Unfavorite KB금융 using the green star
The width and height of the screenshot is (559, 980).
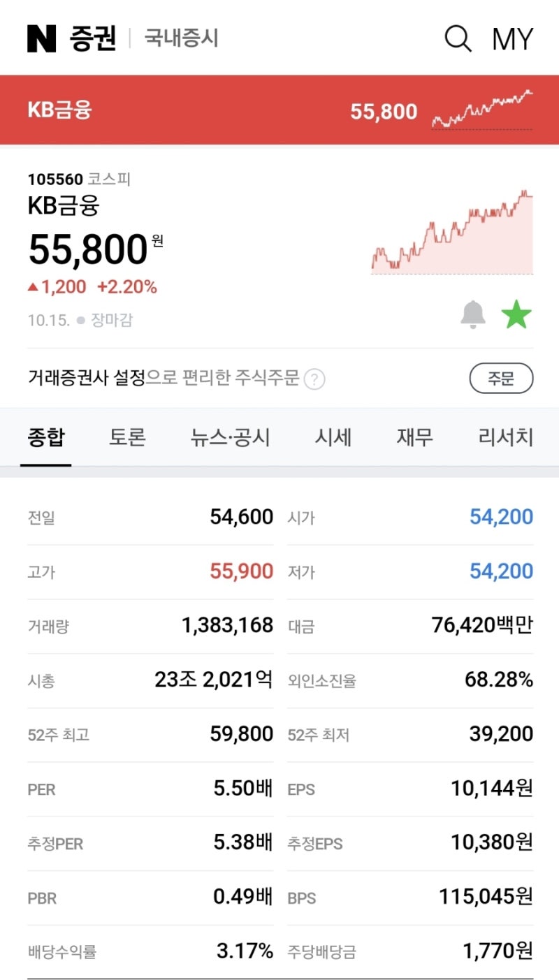[x=515, y=314]
